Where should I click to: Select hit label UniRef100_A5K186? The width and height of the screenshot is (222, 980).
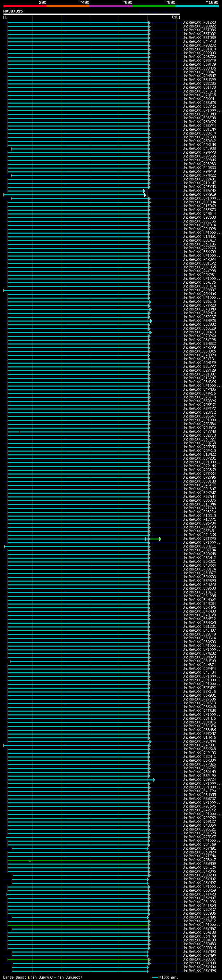tap(199, 244)
